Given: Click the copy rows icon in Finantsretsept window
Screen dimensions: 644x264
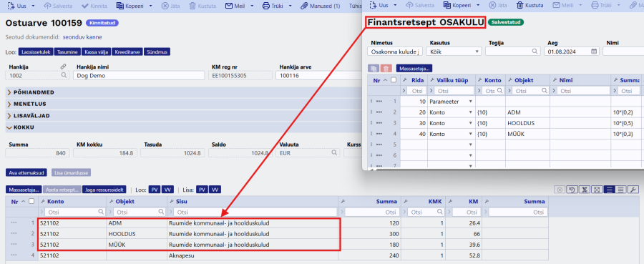Looking at the screenshot, I should [374, 69].
